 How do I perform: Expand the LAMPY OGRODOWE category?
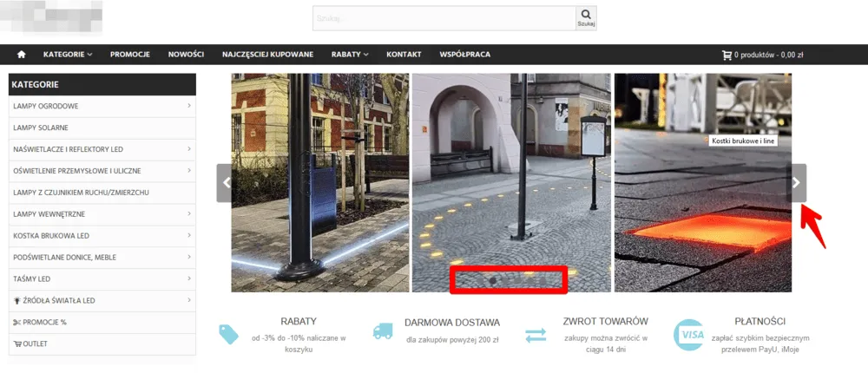tap(188, 106)
